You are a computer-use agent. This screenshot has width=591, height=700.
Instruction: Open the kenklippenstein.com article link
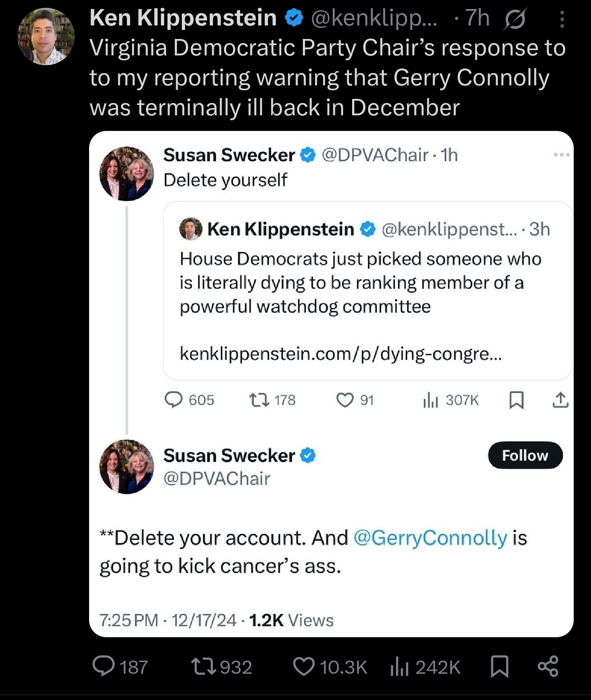click(x=341, y=354)
